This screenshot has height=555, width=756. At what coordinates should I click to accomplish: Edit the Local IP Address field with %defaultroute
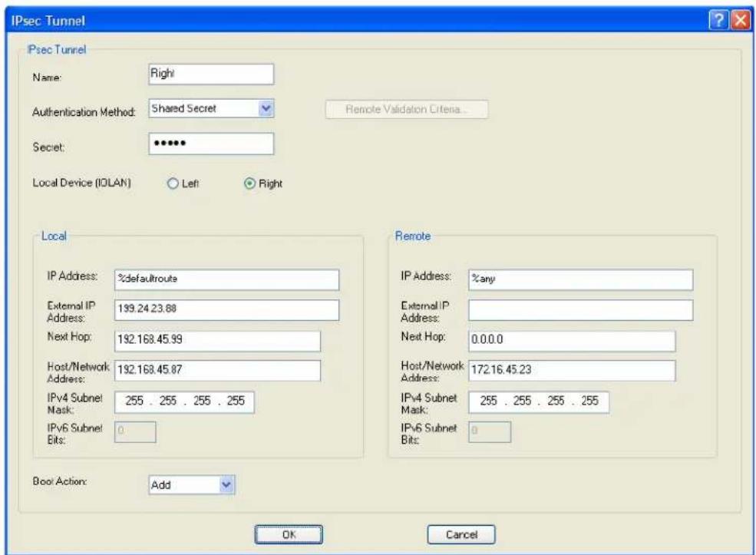point(226,279)
